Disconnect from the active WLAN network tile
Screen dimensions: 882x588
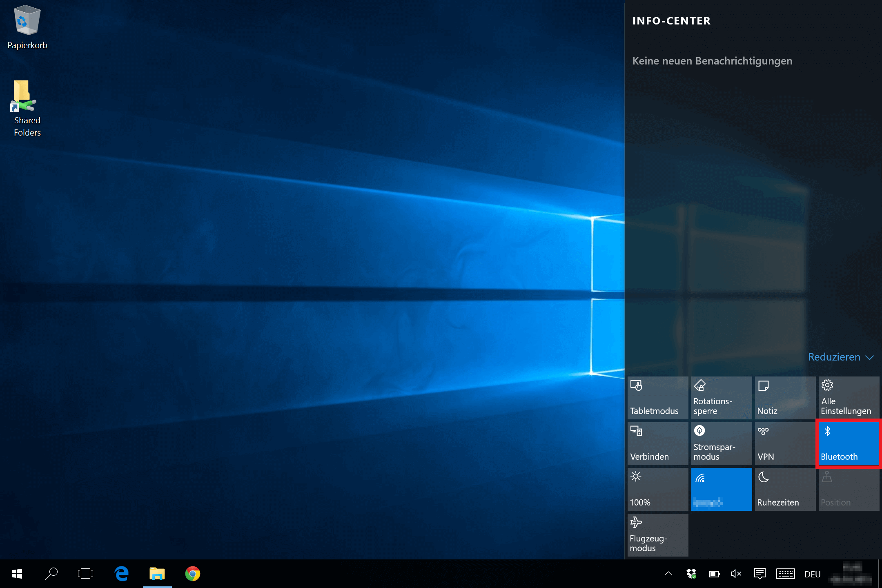721,490
